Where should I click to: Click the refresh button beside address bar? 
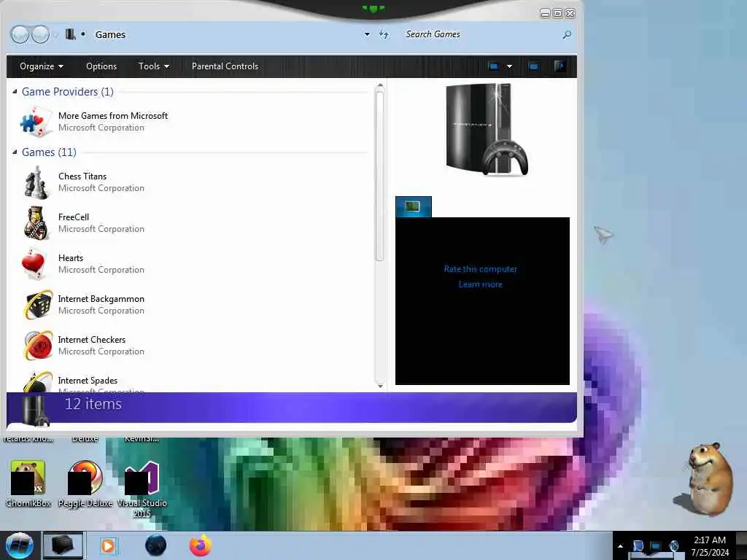click(384, 34)
